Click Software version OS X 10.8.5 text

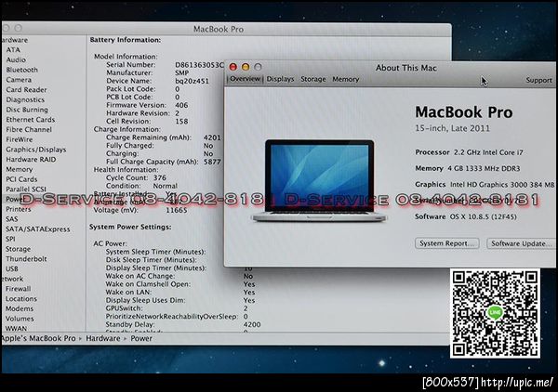click(484, 216)
